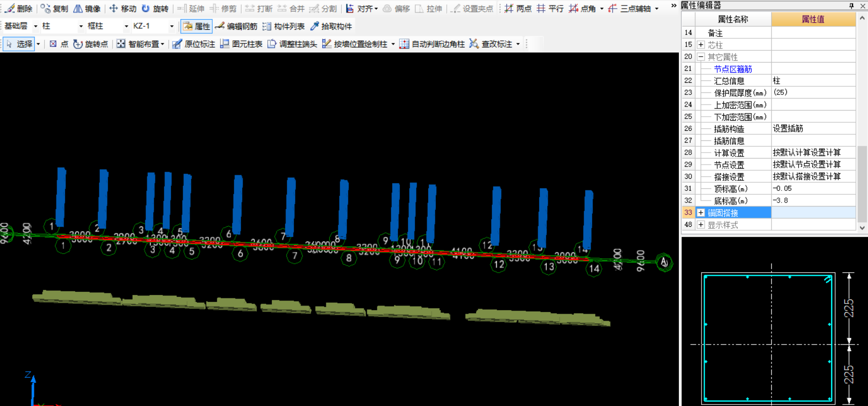
Task: Edit the 底标高 value -3.8
Action: 813,200
